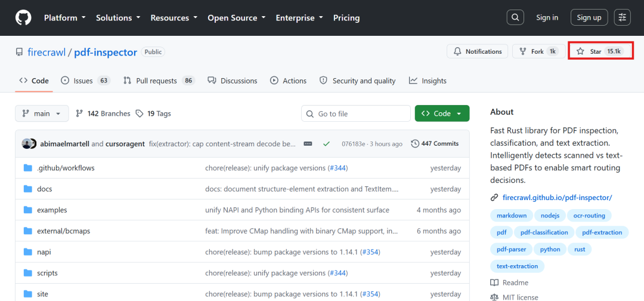View 142 Branches
Image resolution: width=644 pixels, height=301 pixels.
(x=103, y=113)
